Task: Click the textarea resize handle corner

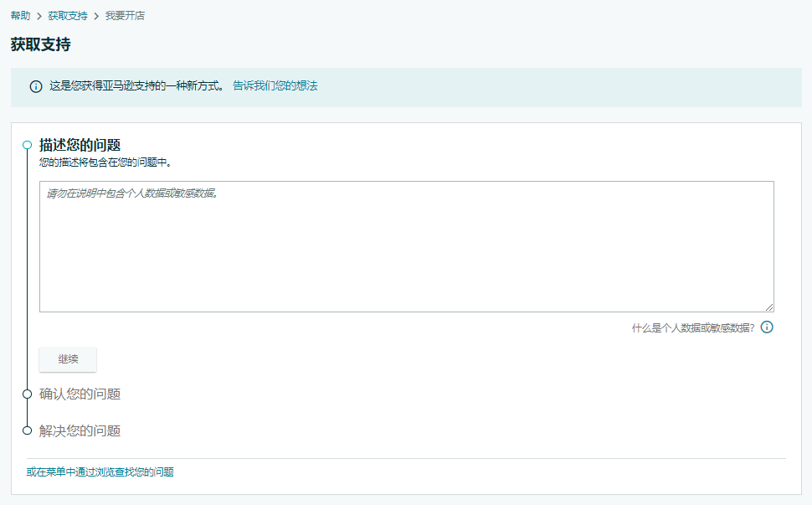Action: pyautogui.click(x=768, y=307)
